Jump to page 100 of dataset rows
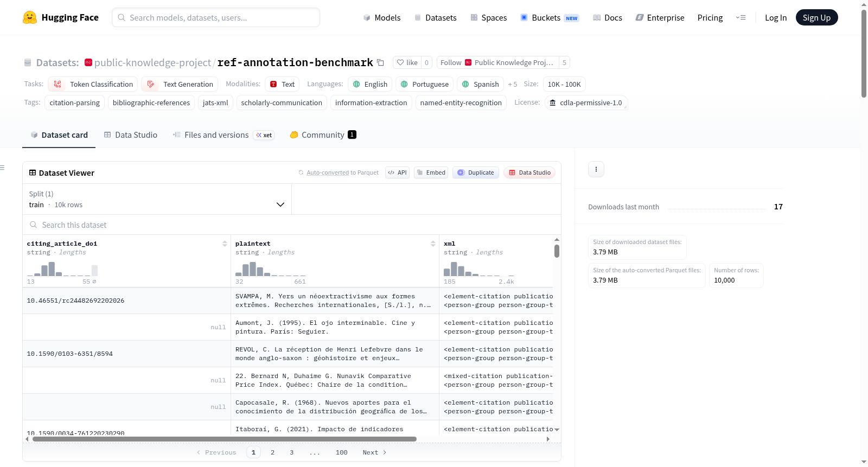 pos(341,452)
